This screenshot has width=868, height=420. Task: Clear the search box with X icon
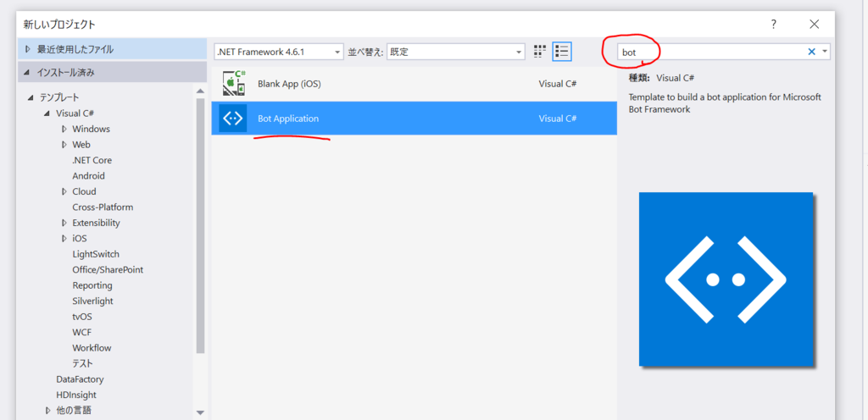[x=811, y=52]
